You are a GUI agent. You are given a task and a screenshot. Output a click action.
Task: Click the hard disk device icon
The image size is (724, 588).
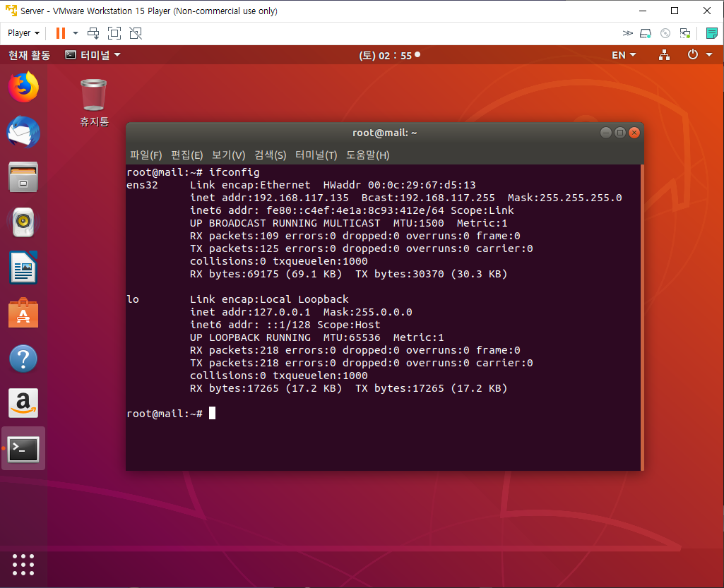(646, 33)
